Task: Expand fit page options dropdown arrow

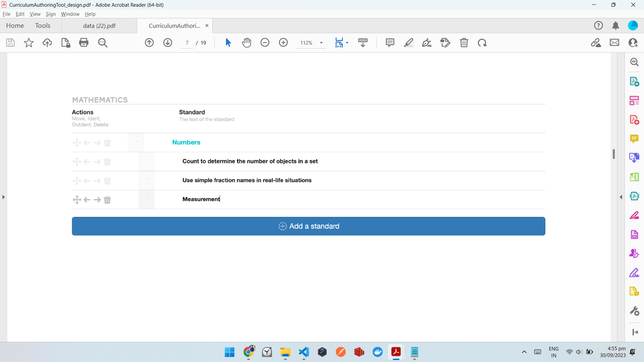Action: click(347, 43)
